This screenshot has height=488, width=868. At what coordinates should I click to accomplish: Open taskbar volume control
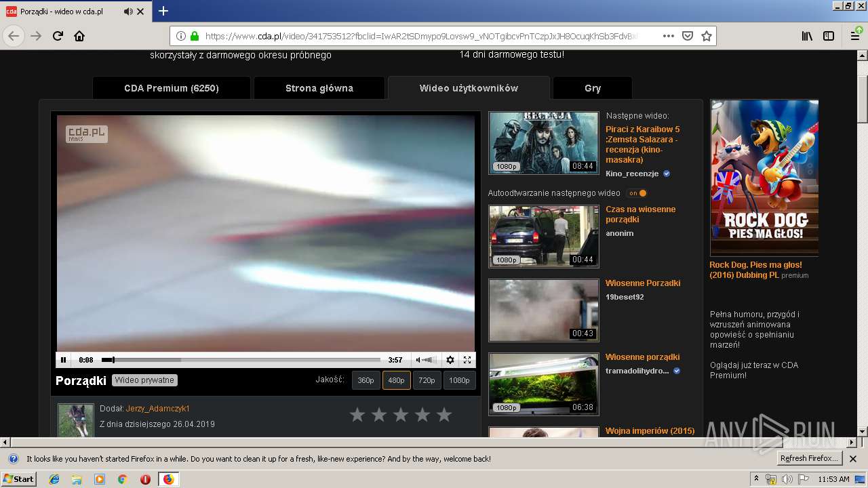[787, 479]
